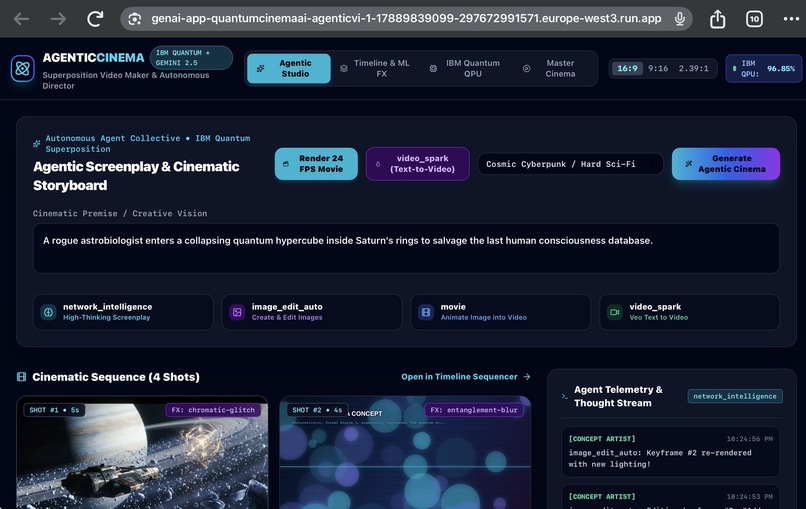Tap the microphone icon in address bar

click(x=680, y=19)
